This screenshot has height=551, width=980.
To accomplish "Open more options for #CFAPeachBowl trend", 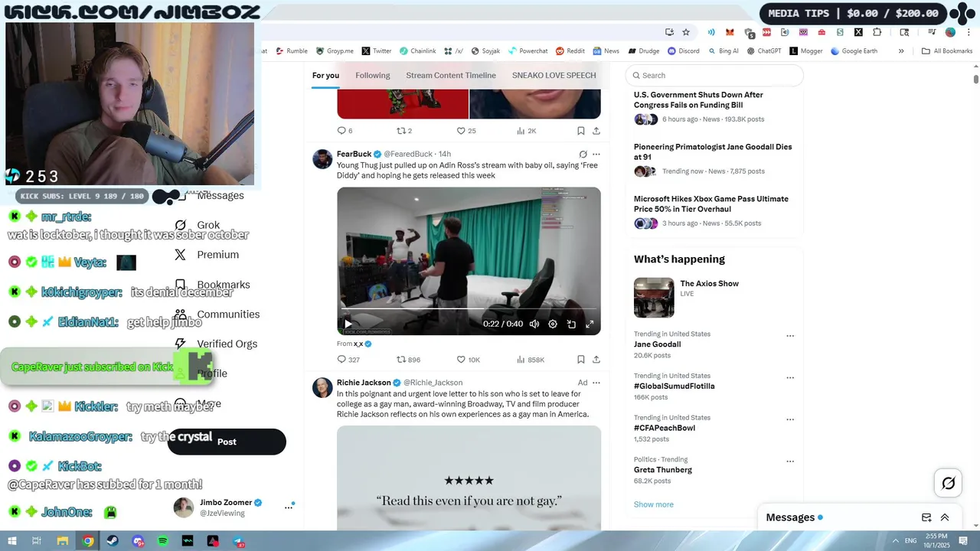I will pos(790,419).
